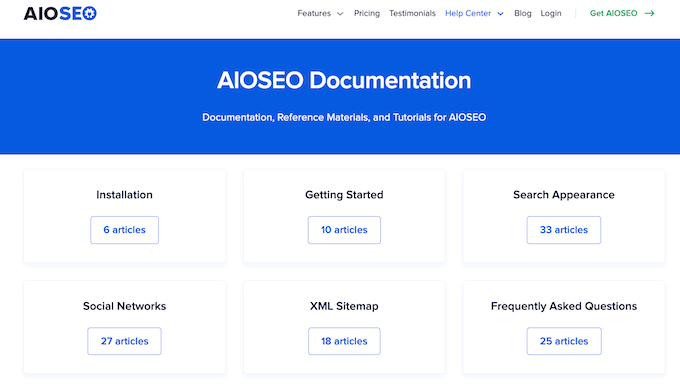Viewport: 680px width, 384px height.
Task: Open the 10 articles under Getting Started
Action: (x=344, y=230)
